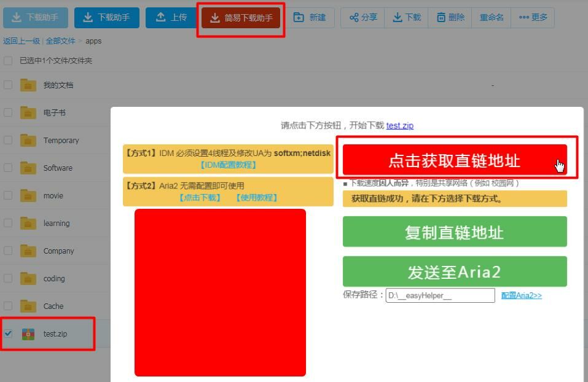Open the 新建 new folder button
588x382 pixels.
pos(310,18)
